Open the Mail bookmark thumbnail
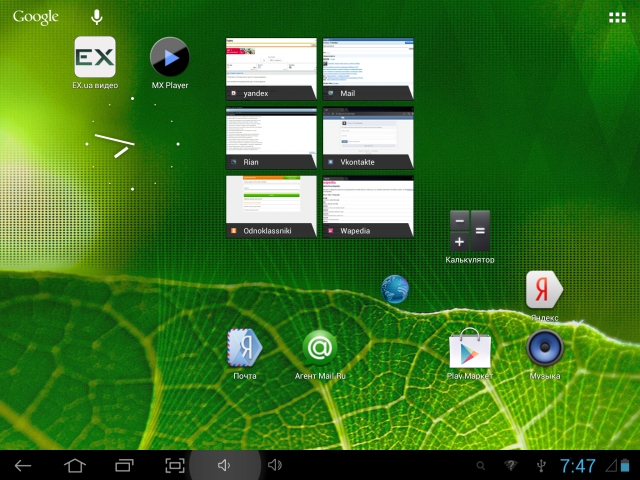This screenshot has width=640, height=480. tap(367, 69)
